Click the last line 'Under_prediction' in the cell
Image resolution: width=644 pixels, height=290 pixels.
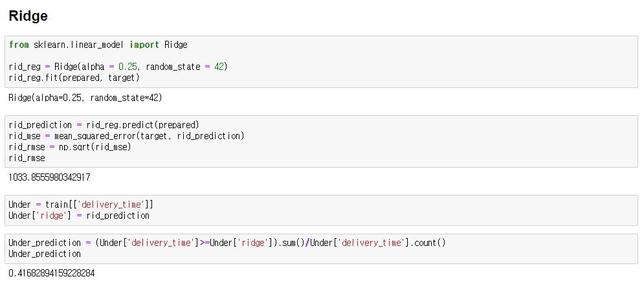tap(45, 254)
